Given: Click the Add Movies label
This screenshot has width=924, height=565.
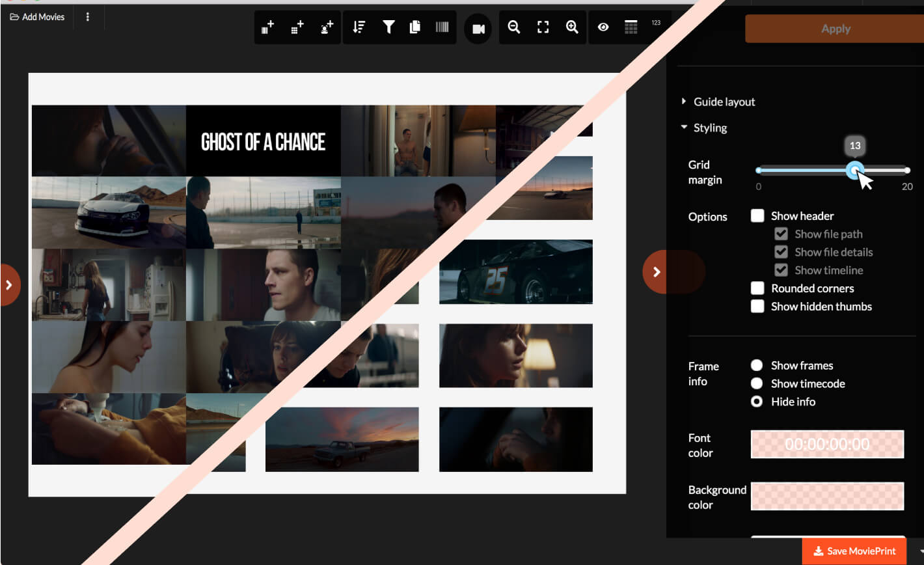Looking at the screenshot, I should point(44,17).
